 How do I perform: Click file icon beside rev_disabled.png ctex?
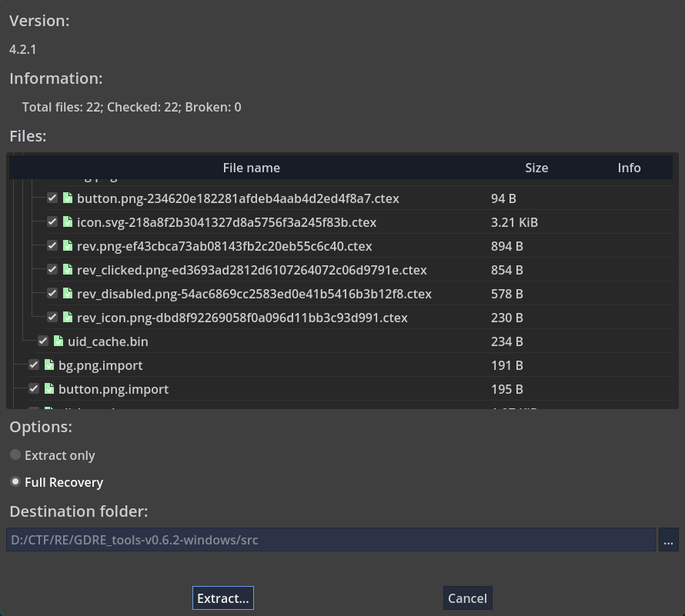(x=68, y=294)
